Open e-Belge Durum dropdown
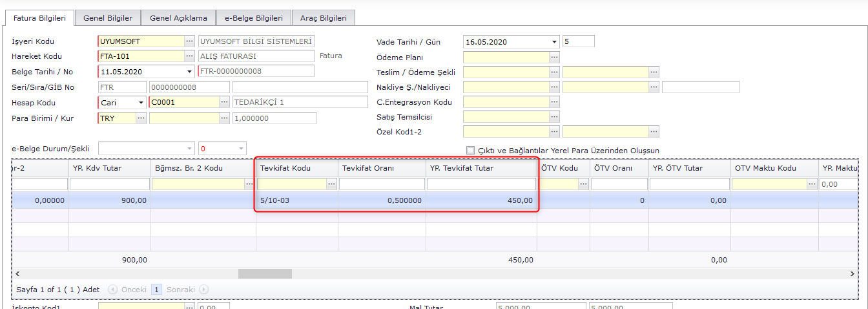This screenshot has width=868, height=309. 189,149
